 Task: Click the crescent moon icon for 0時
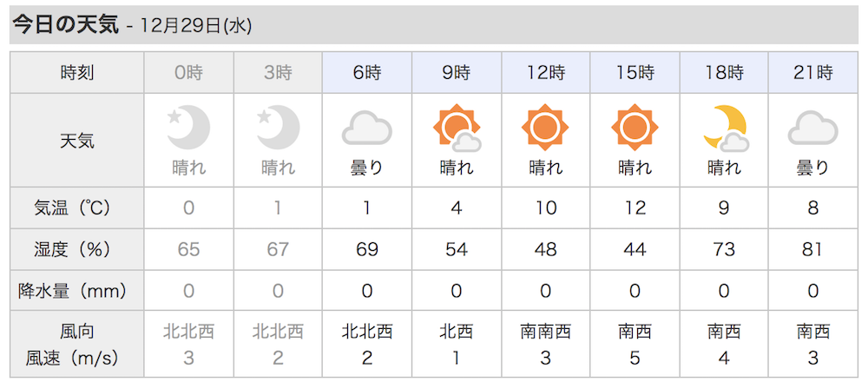188,128
